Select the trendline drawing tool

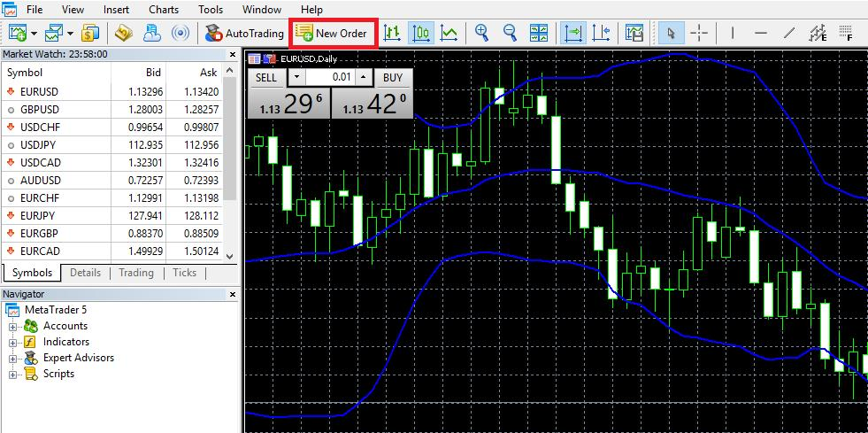tap(789, 34)
